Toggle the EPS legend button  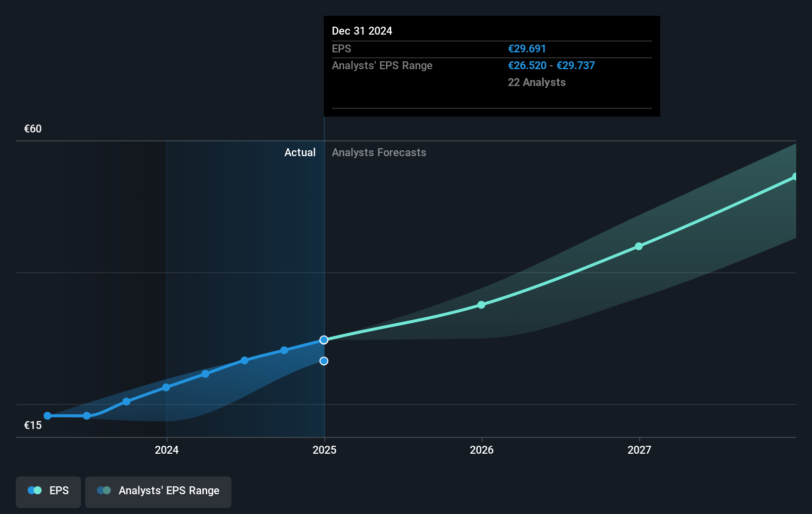click(48, 492)
